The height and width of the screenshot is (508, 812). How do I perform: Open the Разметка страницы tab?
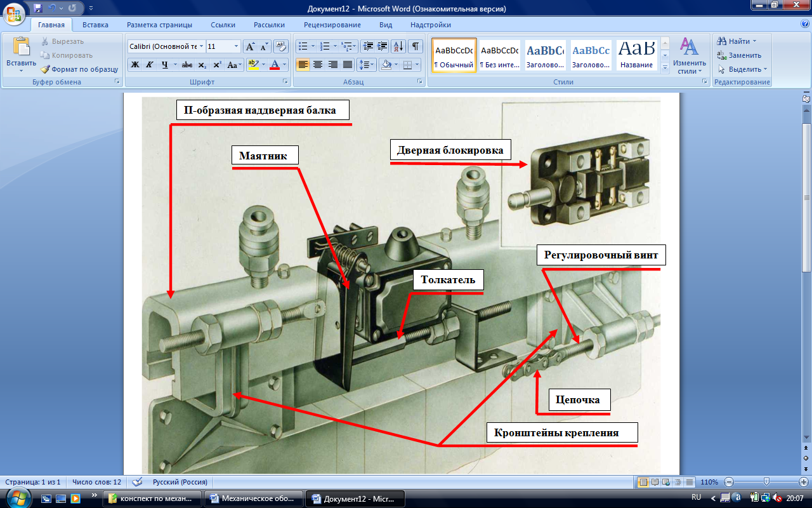tap(159, 25)
